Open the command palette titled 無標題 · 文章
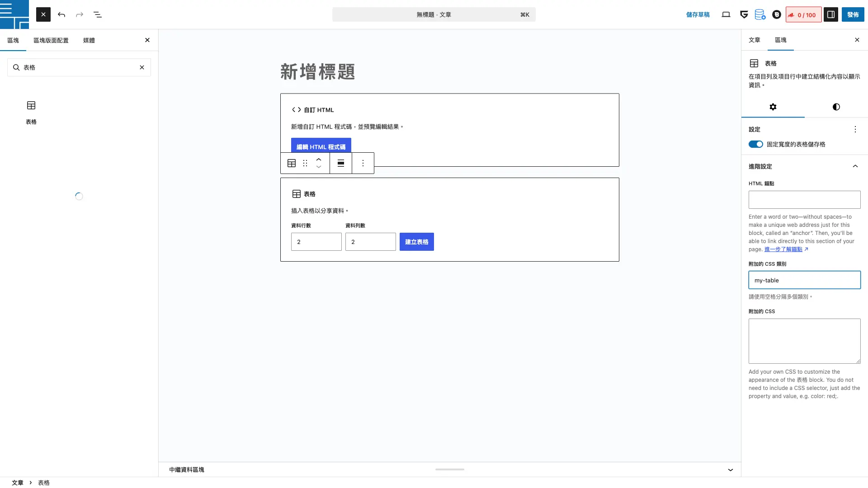The image size is (868, 488). tap(434, 14)
